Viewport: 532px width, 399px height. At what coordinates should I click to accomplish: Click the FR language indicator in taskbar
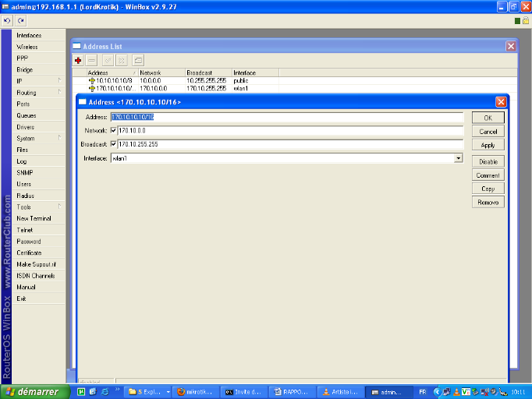[423, 392]
